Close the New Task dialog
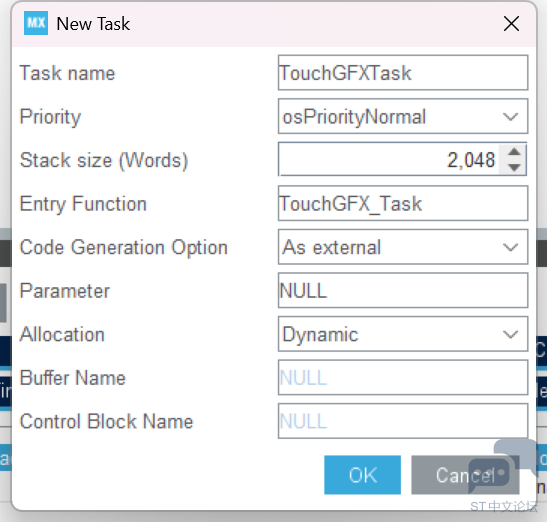This screenshot has width=547, height=522. tap(511, 24)
